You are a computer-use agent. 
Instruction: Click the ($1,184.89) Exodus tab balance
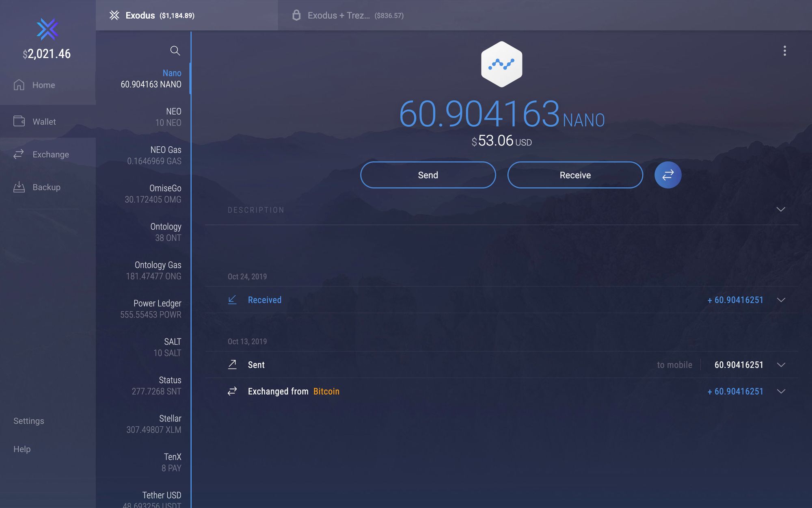(x=177, y=15)
